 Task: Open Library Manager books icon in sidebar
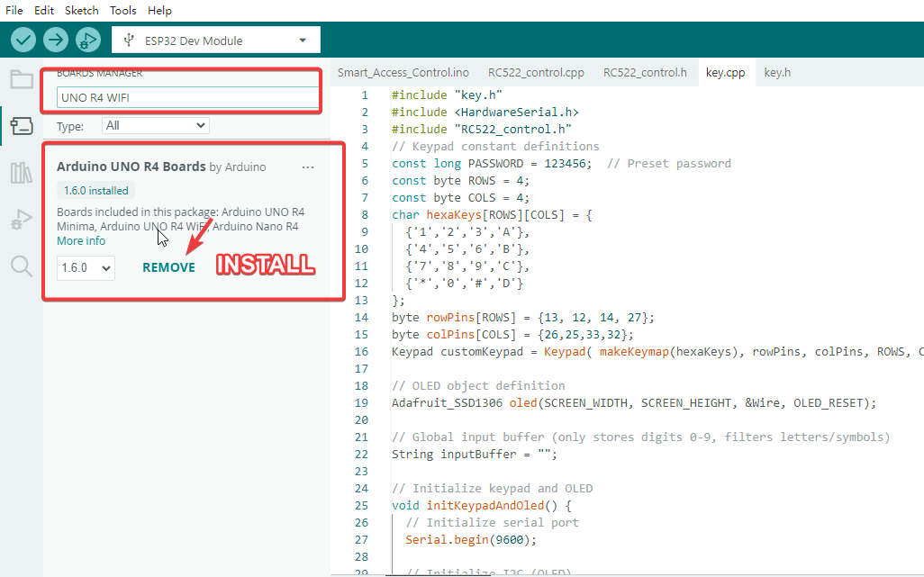tap(22, 173)
